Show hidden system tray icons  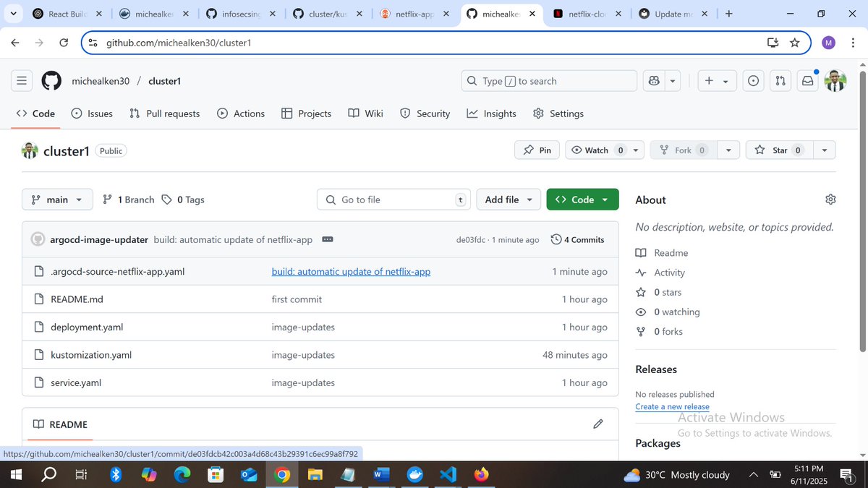pyautogui.click(x=753, y=475)
